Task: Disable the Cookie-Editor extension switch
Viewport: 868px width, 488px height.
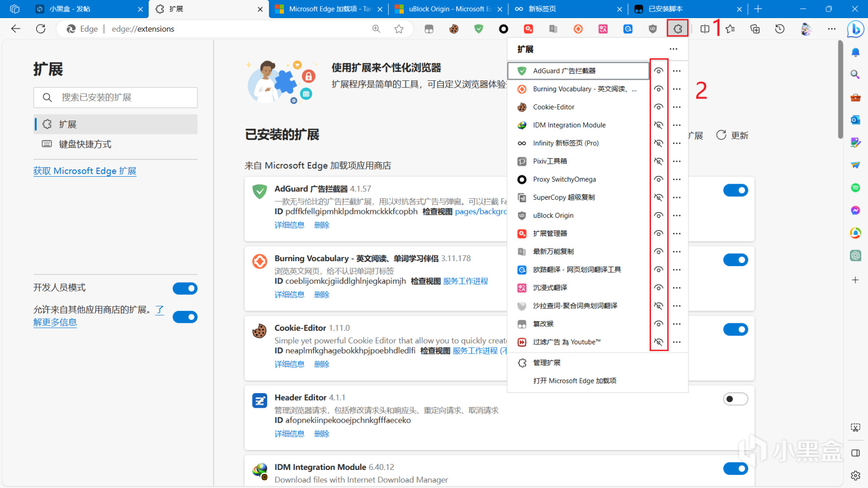Action: tap(735, 329)
